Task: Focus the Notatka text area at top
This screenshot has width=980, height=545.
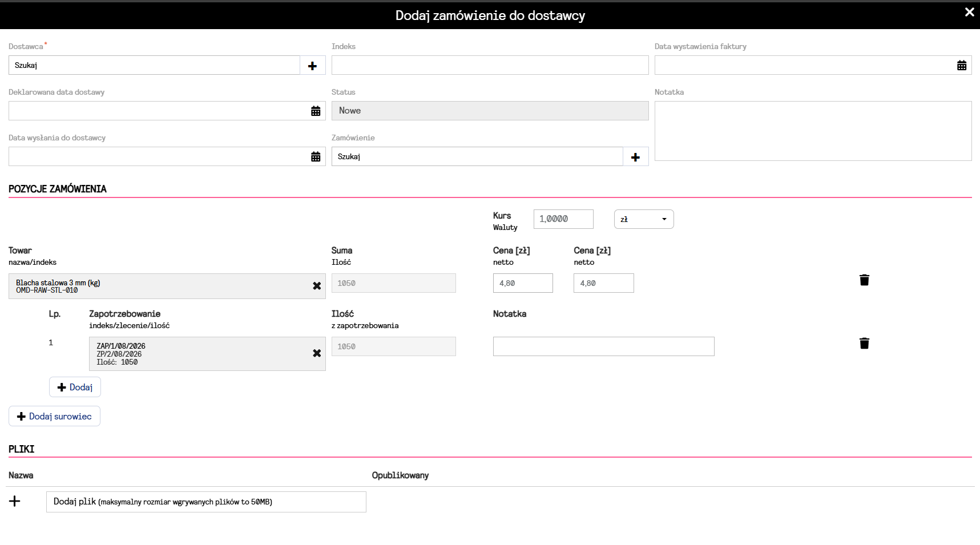Action: click(x=813, y=131)
